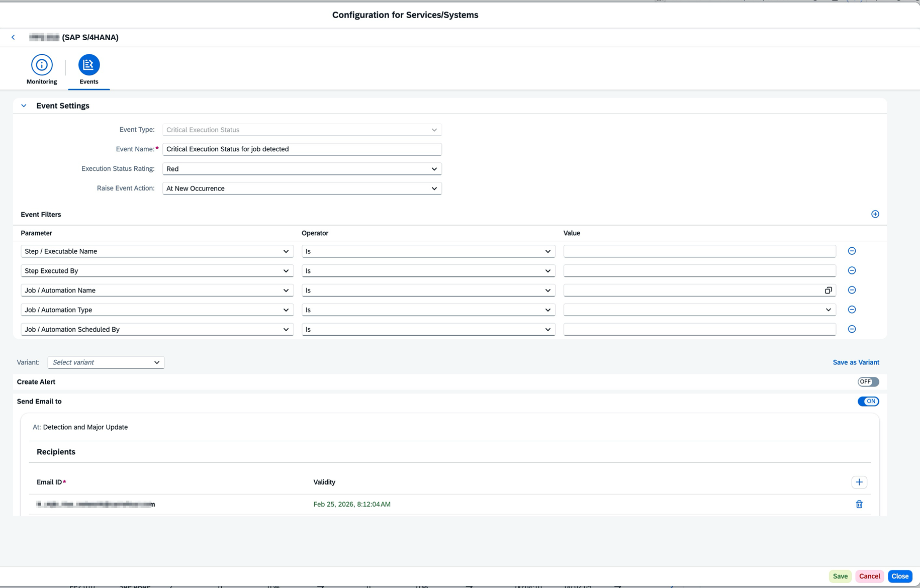The image size is (920, 588).
Task: Click the Event Name input field
Action: (302, 149)
